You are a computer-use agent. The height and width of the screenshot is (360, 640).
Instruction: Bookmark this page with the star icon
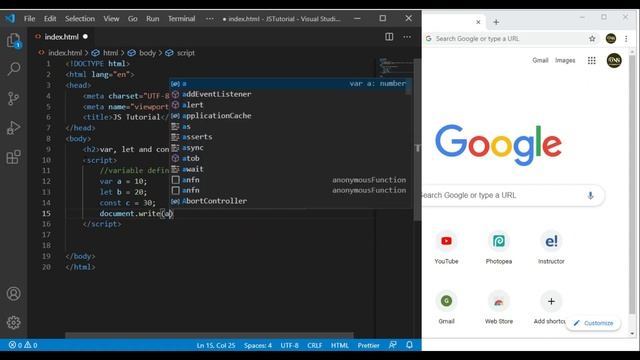592,39
